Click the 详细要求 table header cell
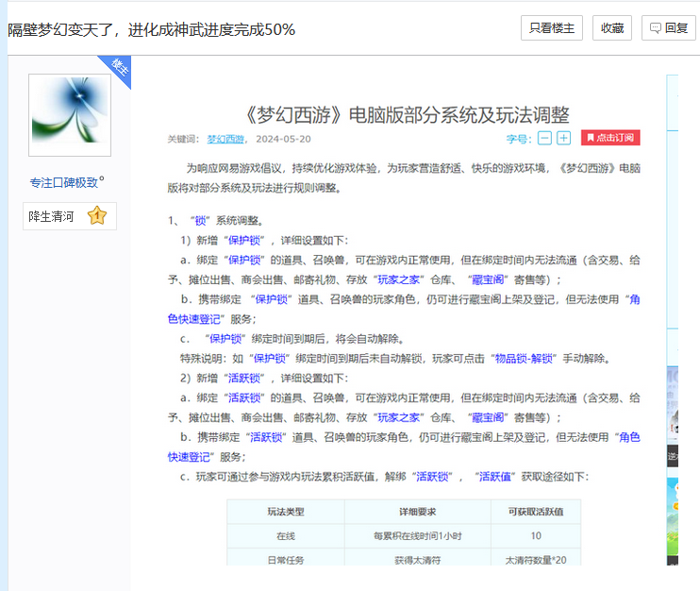 pos(417,512)
